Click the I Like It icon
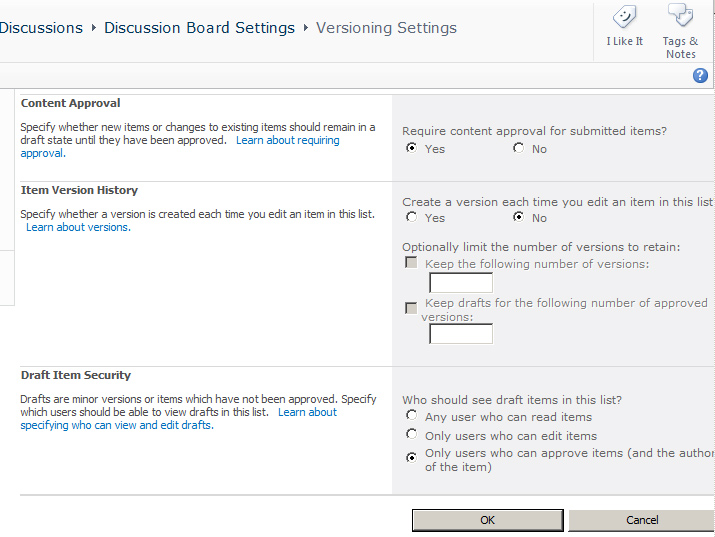Image resolution: width=715 pixels, height=537 pixels. click(x=624, y=18)
